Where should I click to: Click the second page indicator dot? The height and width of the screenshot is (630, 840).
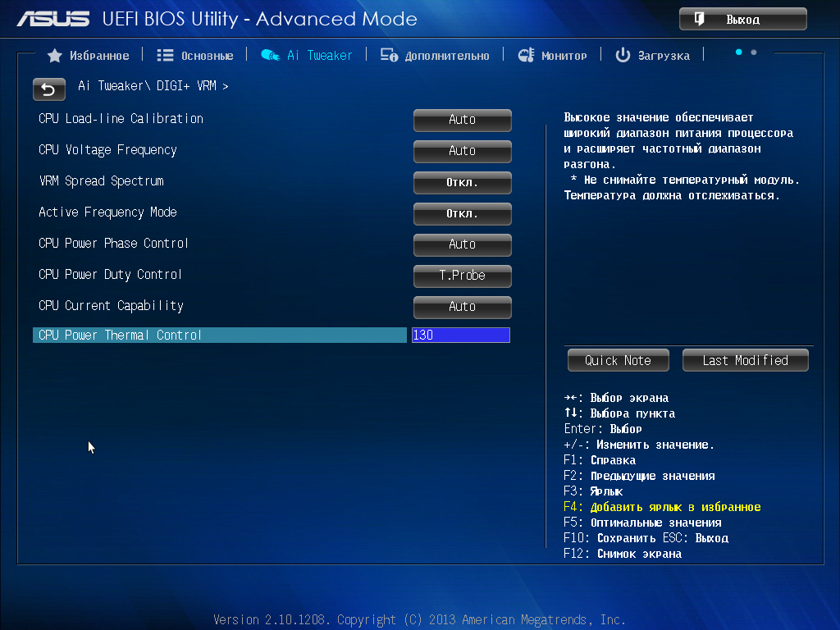tap(754, 52)
